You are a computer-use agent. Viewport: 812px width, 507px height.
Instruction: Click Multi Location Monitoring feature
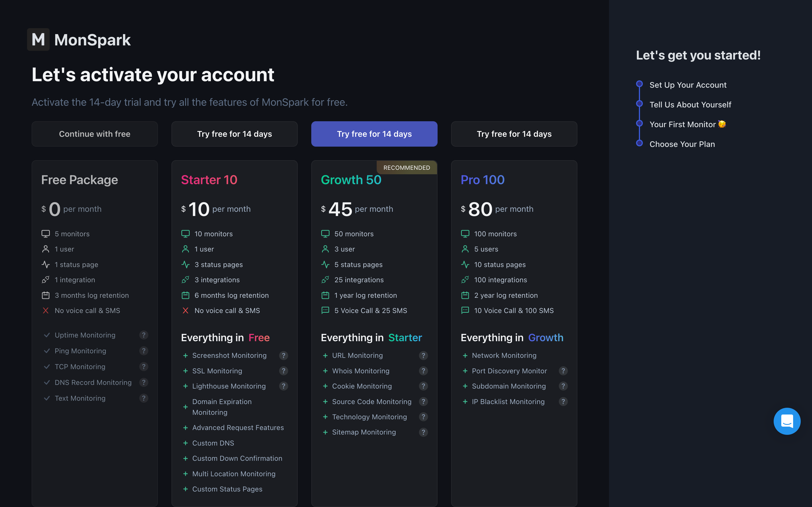click(234, 474)
